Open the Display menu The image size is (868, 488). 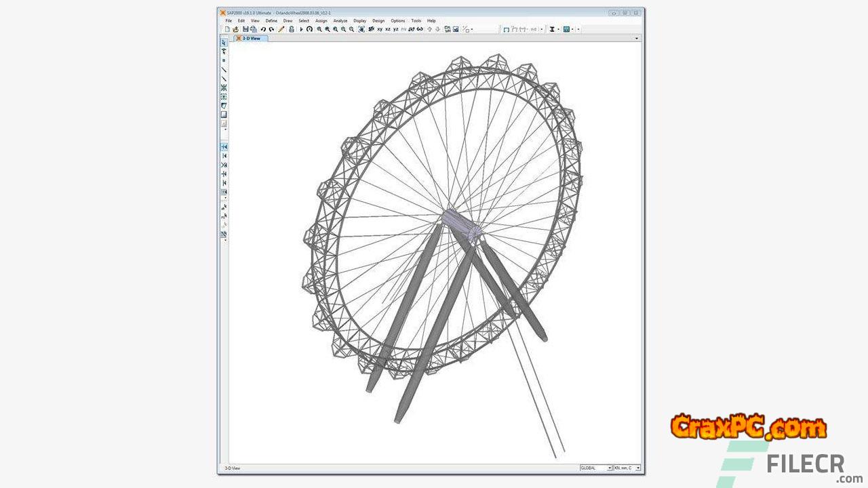coord(359,21)
